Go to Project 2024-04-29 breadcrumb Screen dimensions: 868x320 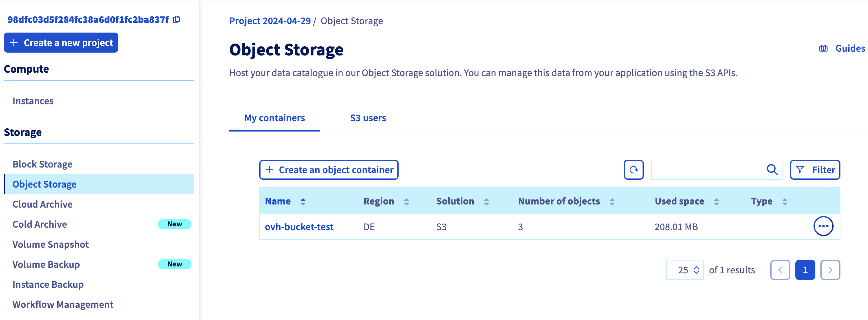[270, 21]
